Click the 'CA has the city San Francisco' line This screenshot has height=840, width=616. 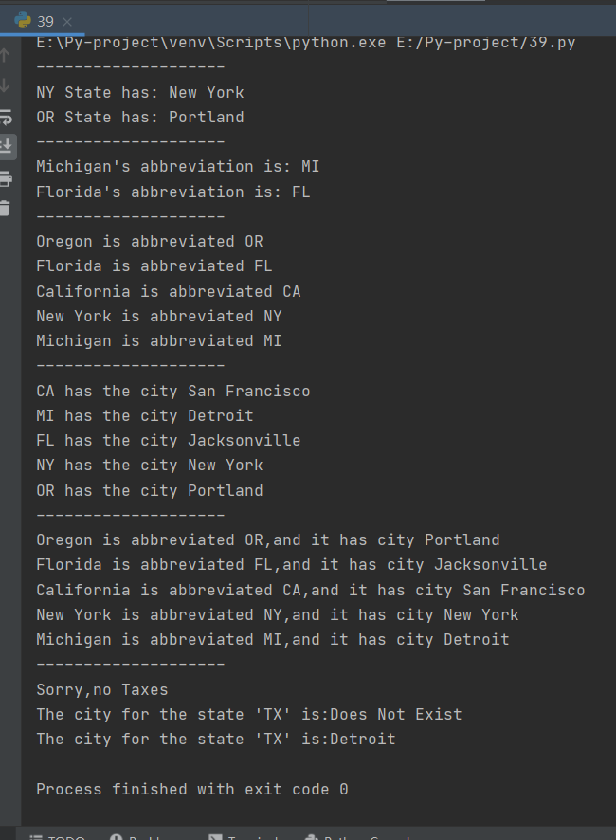click(173, 391)
